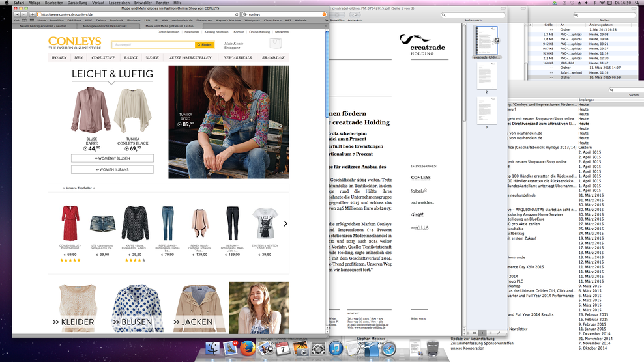Open the Entwickler menu

pyautogui.click(x=143, y=3)
